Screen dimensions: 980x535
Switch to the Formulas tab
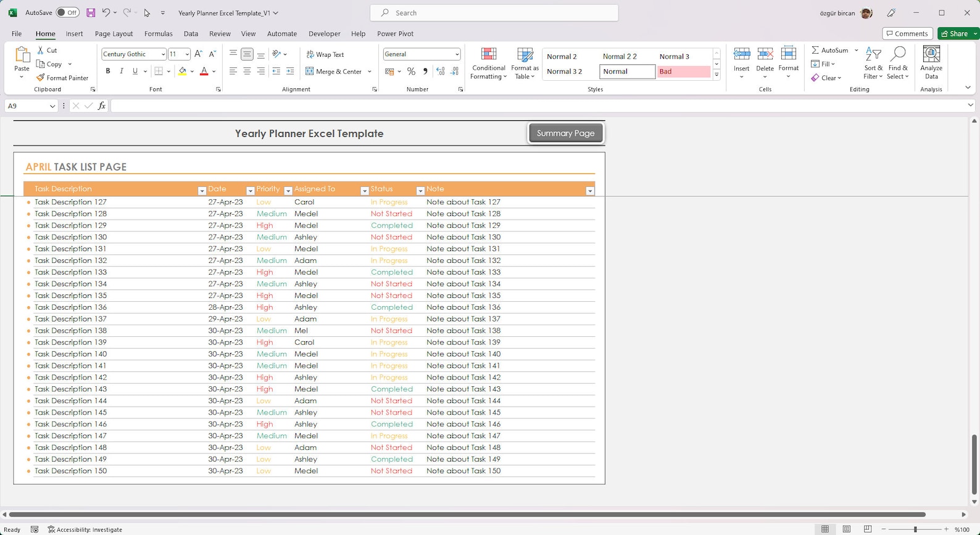pyautogui.click(x=159, y=33)
